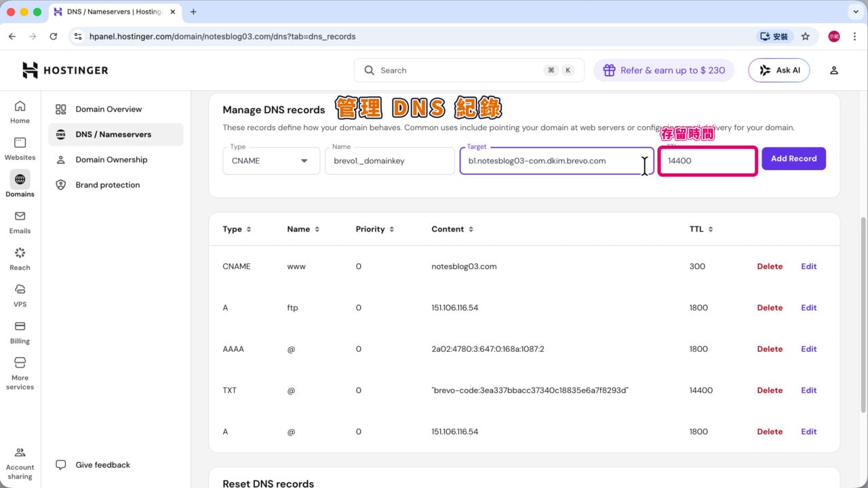Open the Chrome profile avatar
The image size is (868, 488).
(834, 37)
